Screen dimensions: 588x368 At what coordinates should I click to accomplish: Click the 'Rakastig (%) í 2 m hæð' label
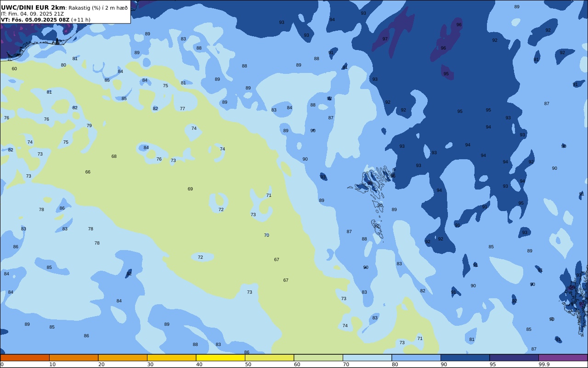98,8
